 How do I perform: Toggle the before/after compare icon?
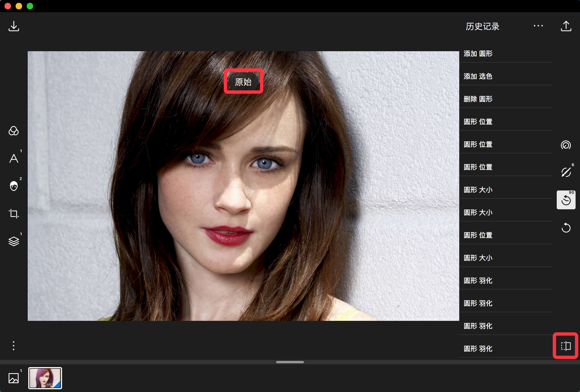tap(566, 346)
